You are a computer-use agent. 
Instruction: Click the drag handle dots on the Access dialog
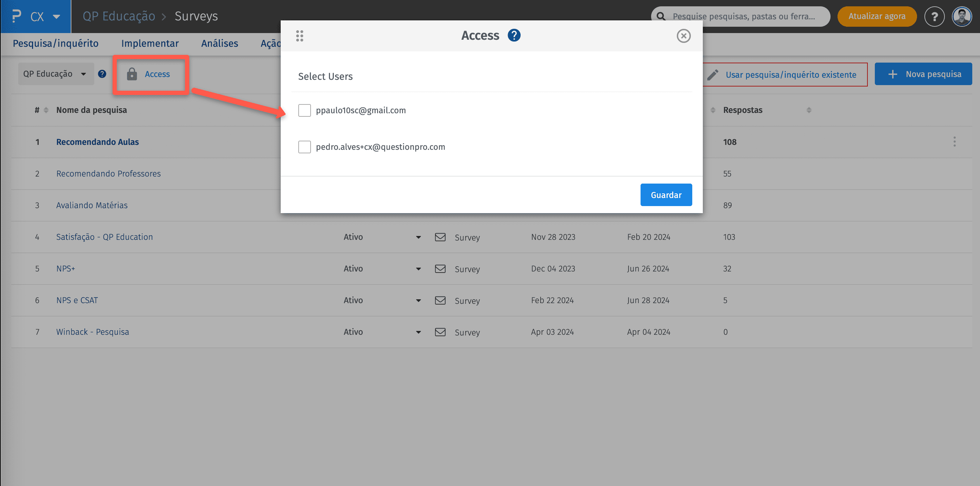pyautogui.click(x=299, y=36)
